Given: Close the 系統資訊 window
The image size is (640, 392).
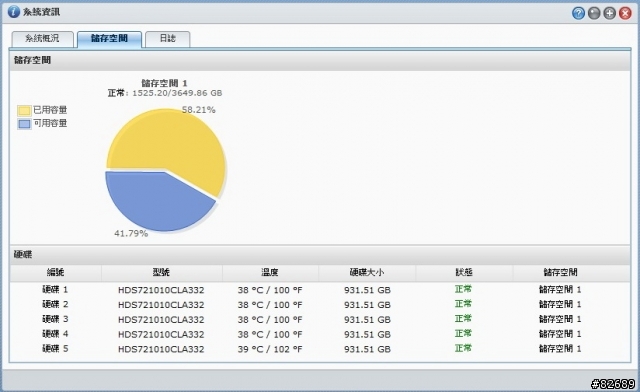Looking at the screenshot, I should 625,13.
